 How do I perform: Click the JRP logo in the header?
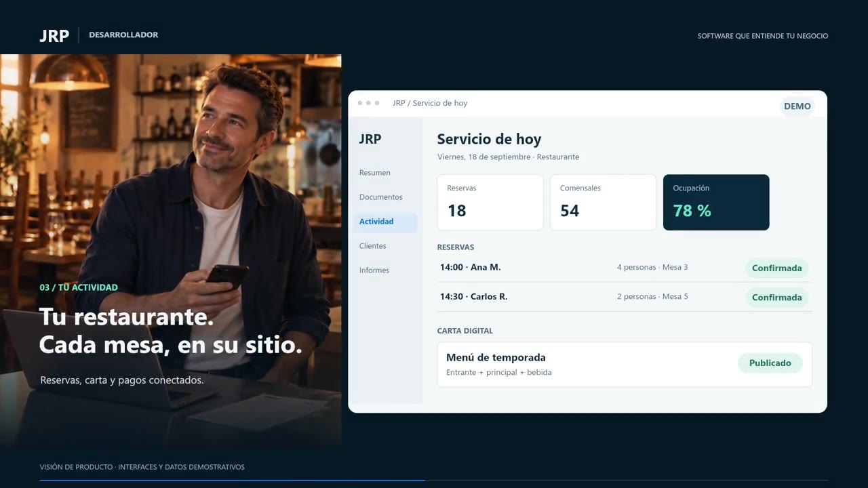[54, 36]
